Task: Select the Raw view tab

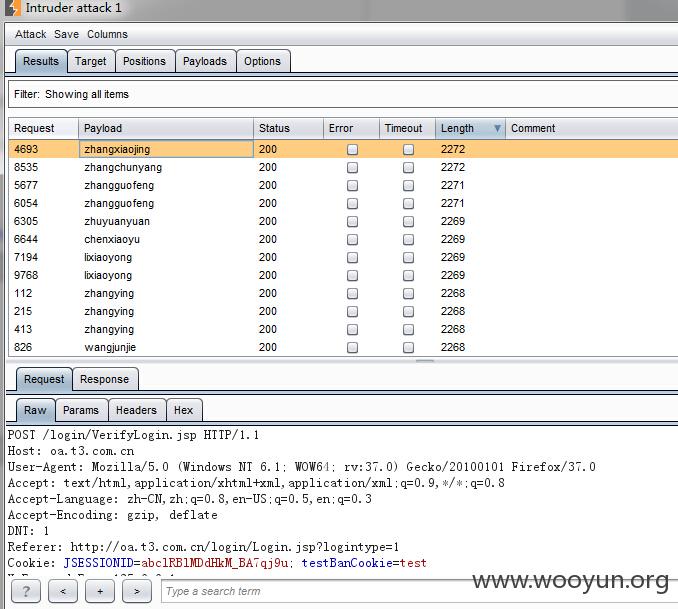Action: (x=35, y=410)
